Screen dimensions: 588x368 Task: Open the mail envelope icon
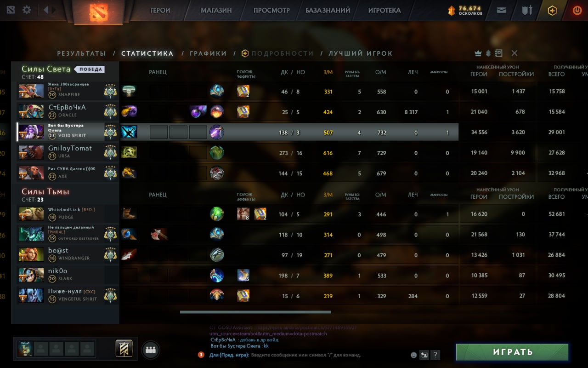[502, 10]
